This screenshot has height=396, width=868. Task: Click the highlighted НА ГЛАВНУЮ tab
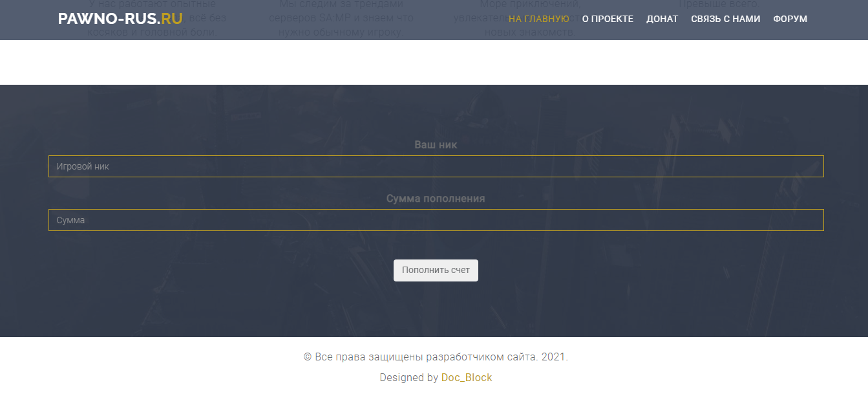(x=538, y=19)
